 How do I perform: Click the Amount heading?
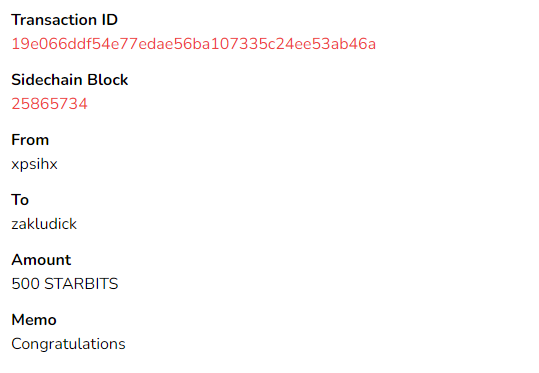41,260
